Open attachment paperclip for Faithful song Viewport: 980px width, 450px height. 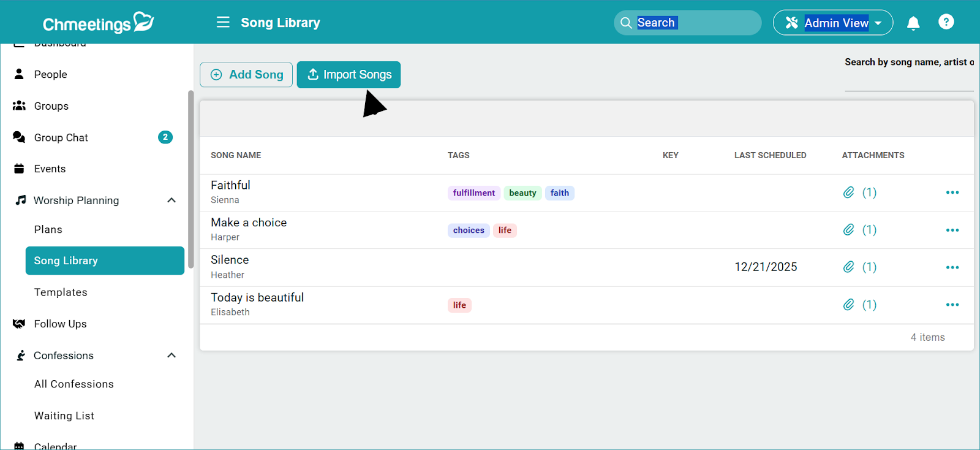[x=848, y=193]
